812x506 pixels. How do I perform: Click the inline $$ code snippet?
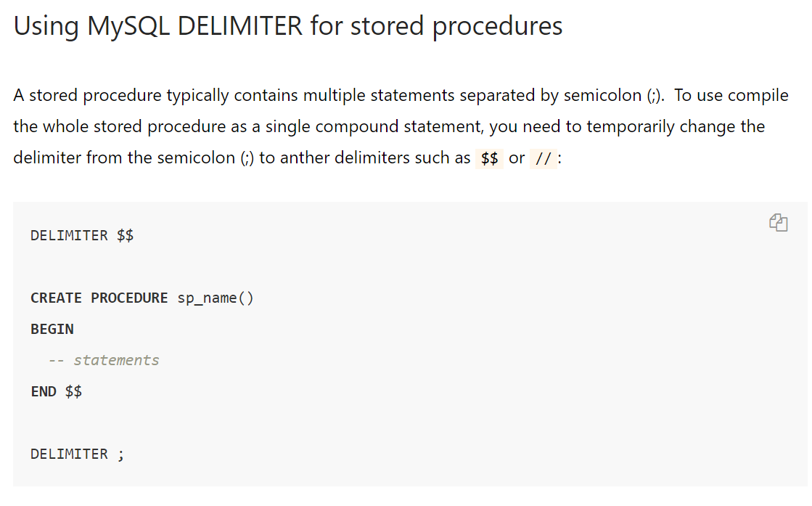coord(489,158)
